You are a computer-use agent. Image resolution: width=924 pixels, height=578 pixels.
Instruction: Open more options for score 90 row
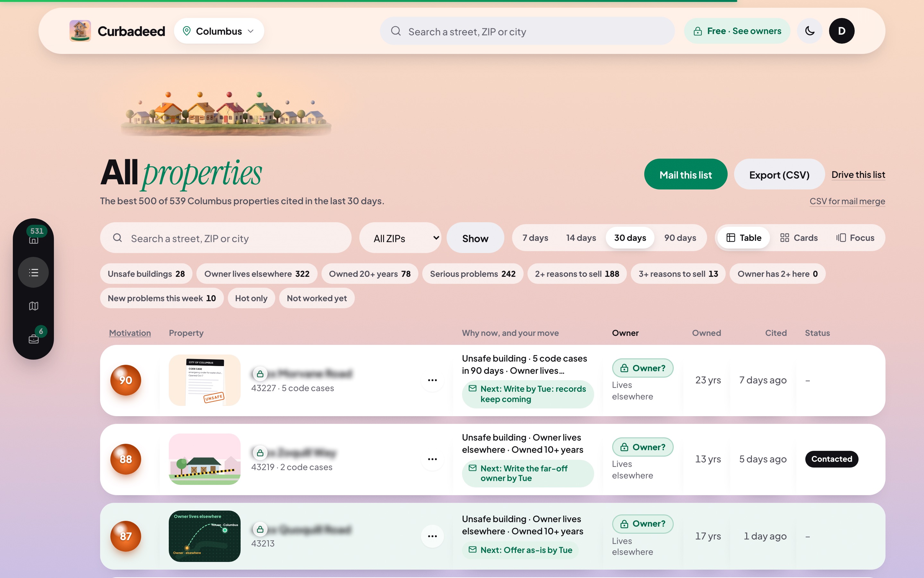tap(432, 381)
